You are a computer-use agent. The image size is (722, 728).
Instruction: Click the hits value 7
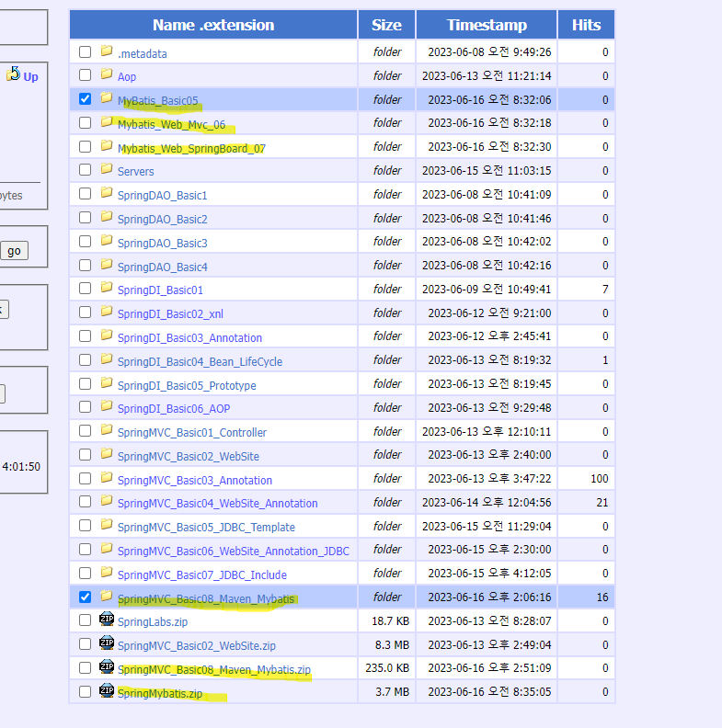(x=605, y=290)
